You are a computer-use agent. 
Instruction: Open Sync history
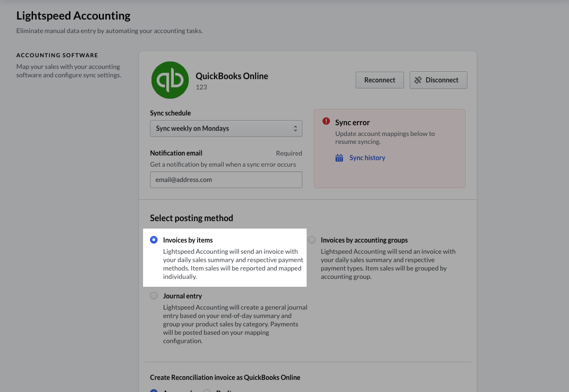(367, 158)
